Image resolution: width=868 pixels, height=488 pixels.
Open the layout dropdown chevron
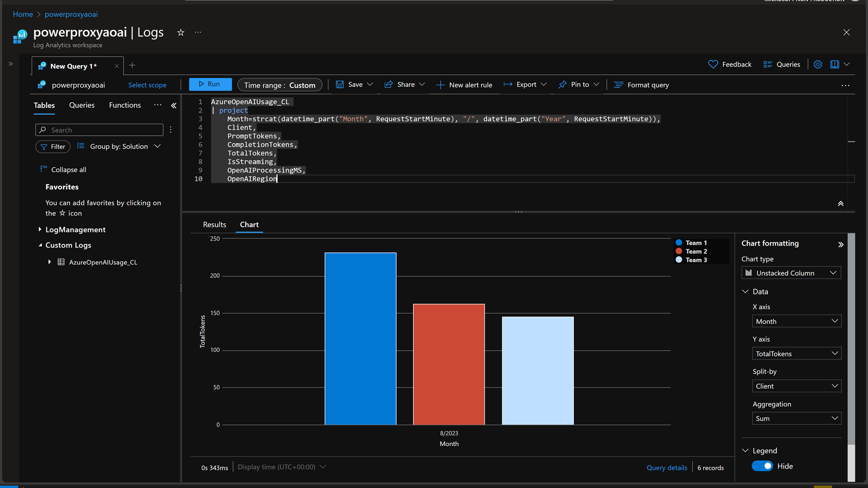coord(847,64)
